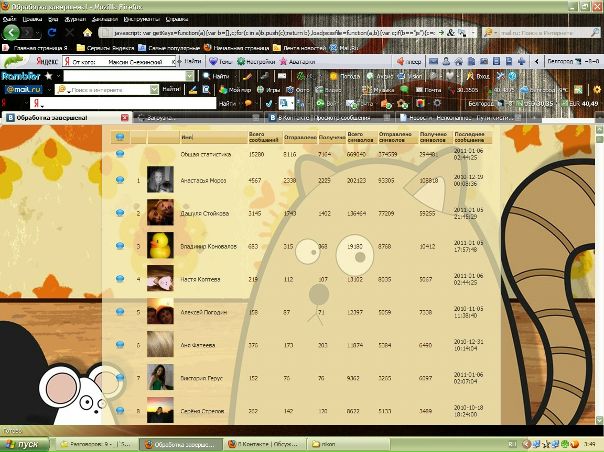Open the user name Настя Колпева
This screenshot has height=452, width=604.
(200, 279)
